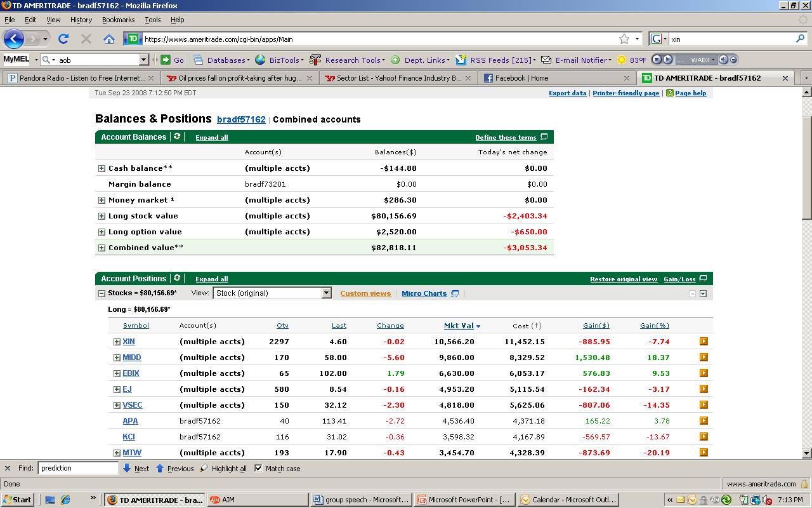Click the vertical scrollbar down arrow
This screenshot has height=508, width=812.
pos(806,453)
